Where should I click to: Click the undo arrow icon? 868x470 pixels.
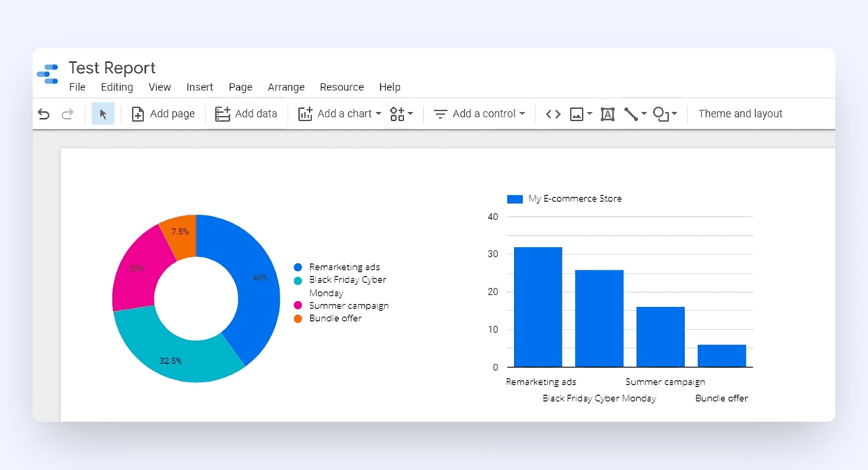click(43, 114)
